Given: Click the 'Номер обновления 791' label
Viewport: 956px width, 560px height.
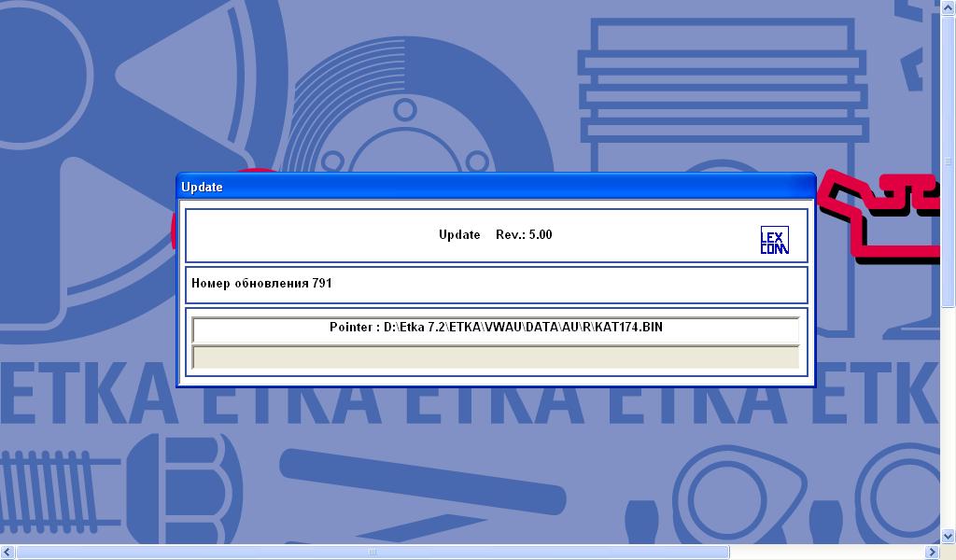Looking at the screenshot, I should (x=261, y=284).
